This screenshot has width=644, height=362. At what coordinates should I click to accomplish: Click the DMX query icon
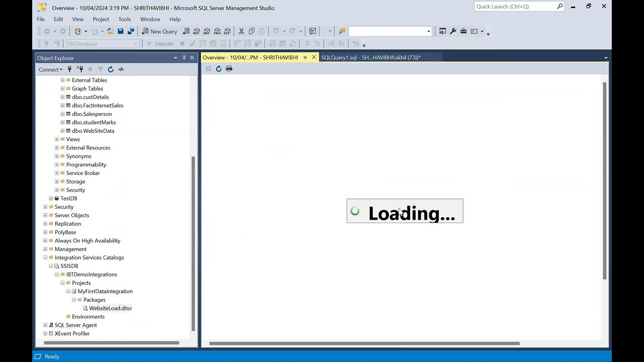207,31
